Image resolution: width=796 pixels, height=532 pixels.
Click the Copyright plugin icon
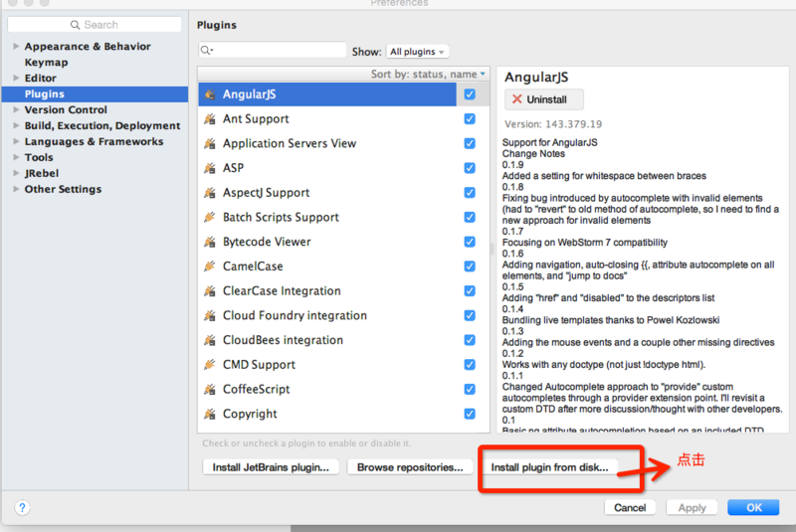pyautogui.click(x=210, y=414)
